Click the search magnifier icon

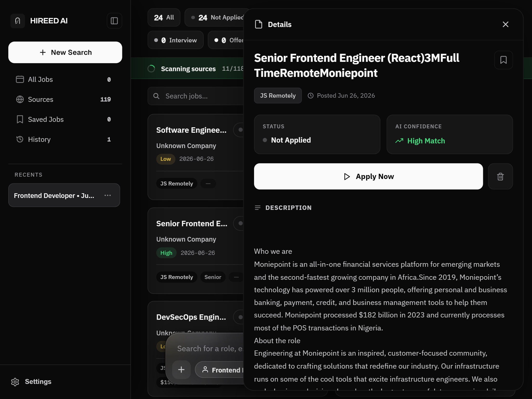(156, 96)
